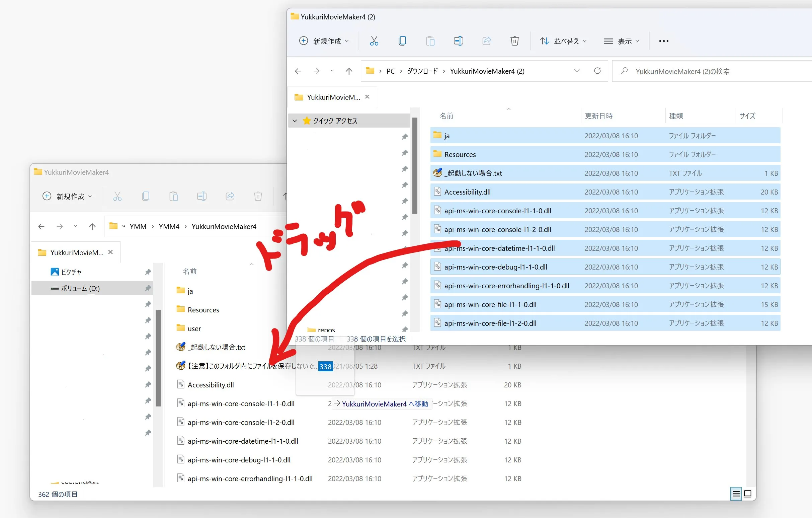Go forward in the YMM4 YukkuriMovieMaker4 window
Image resolution: width=812 pixels, height=518 pixels.
pyautogui.click(x=60, y=227)
